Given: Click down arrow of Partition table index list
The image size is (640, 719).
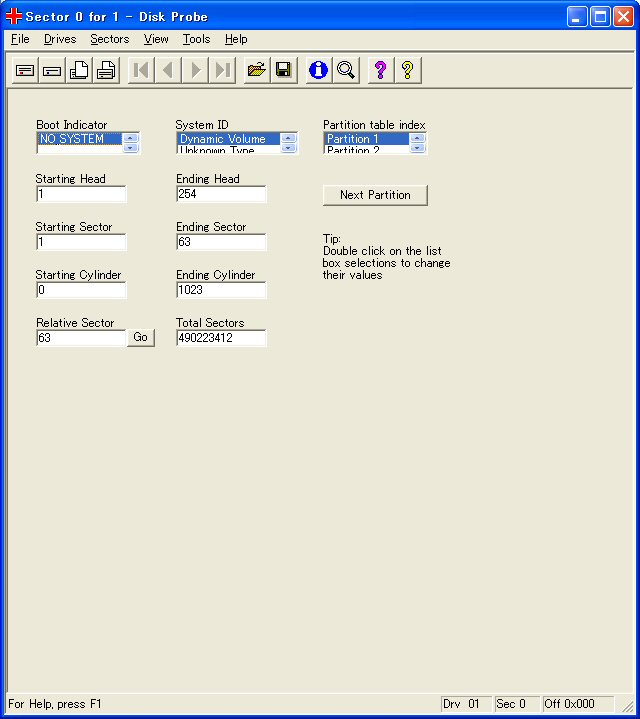Looking at the screenshot, I should point(417,148).
